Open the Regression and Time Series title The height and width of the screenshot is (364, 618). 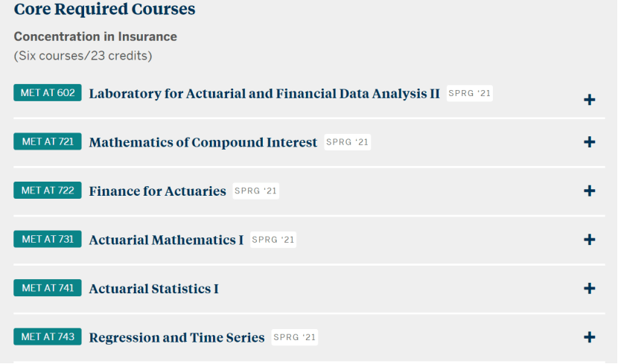[x=176, y=337]
